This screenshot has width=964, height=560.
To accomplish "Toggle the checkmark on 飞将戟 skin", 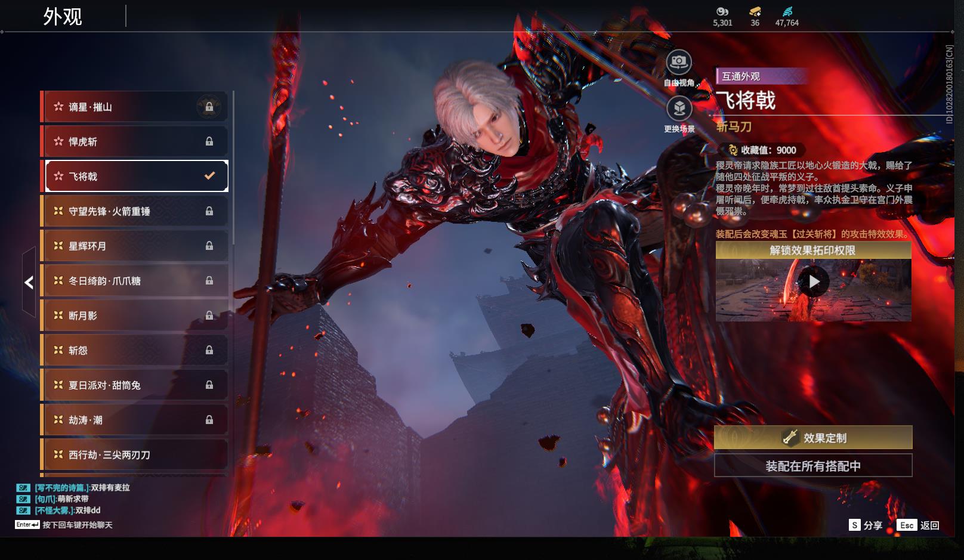I will point(209,176).
